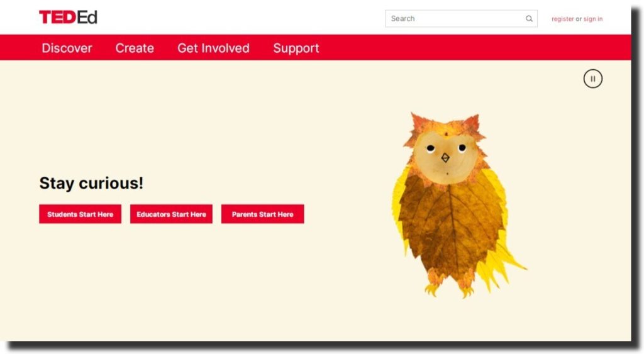The image size is (644, 354).
Task: Open the Support menu
Action: (x=296, y=48)
